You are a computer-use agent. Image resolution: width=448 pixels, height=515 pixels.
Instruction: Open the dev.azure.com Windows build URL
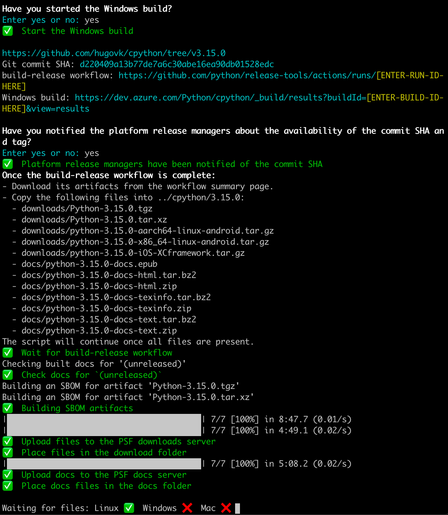point(220,97)
